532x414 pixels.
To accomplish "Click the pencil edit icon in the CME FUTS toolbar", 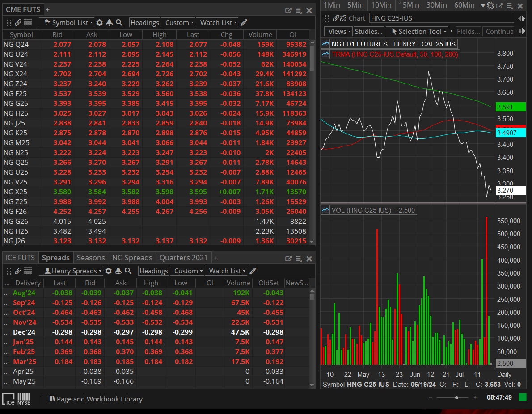I will (244, 22).
